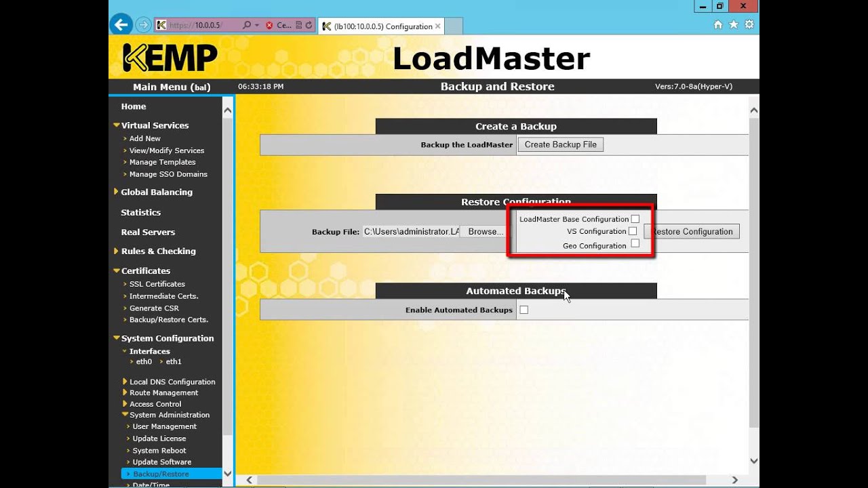Click the browser Forward arrow button
The height and width of the screenshot is (488, 868).
pos(143,25)
